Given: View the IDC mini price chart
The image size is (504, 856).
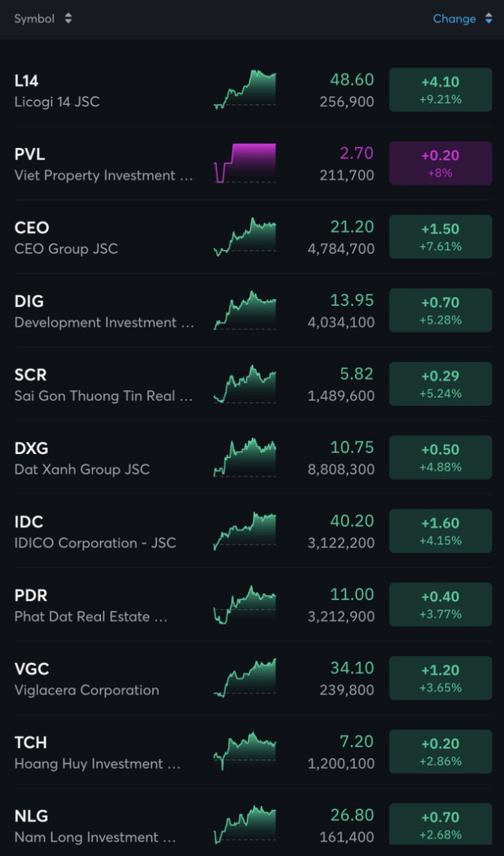Looking at the screenshot, I should click(x=245, y=531).
